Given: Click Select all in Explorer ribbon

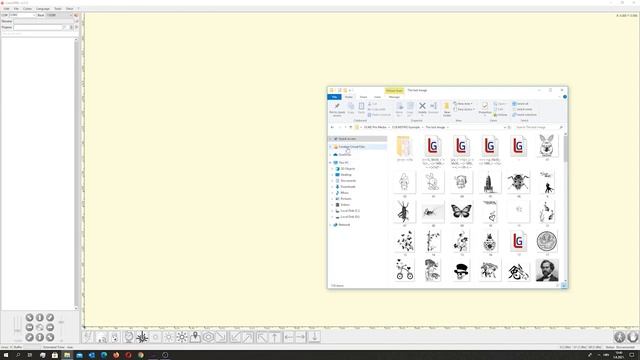Looking at the screenshot, I should pyautogui.click(x=520, y=104).
